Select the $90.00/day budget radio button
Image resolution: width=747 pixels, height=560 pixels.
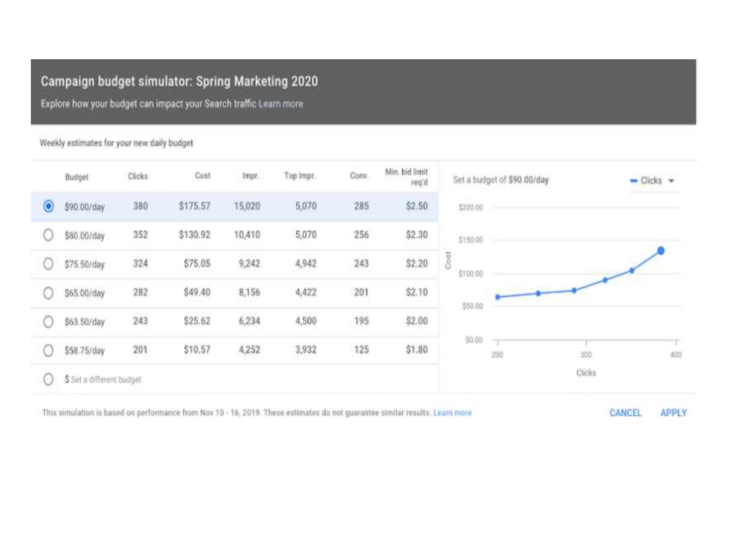[48, 206]
